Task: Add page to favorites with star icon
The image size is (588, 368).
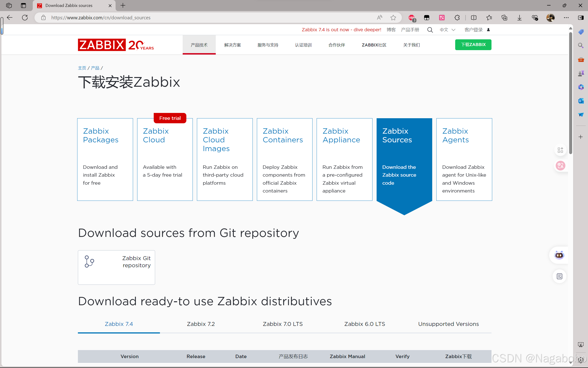Action: coord(393,17)
